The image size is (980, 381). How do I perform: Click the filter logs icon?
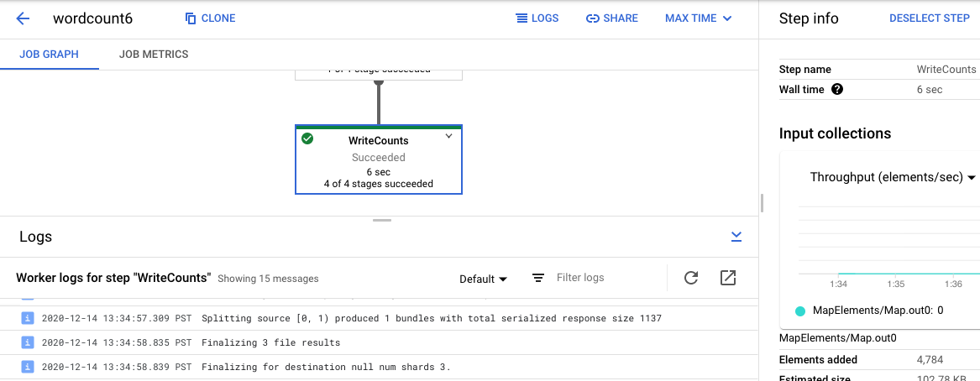point(538,278)
